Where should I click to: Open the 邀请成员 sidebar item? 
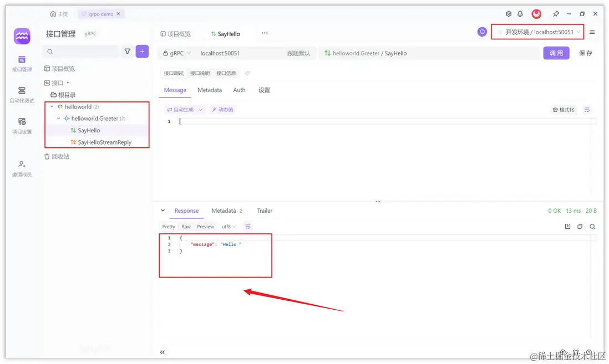pyautogui.click(x=22, y=169)
